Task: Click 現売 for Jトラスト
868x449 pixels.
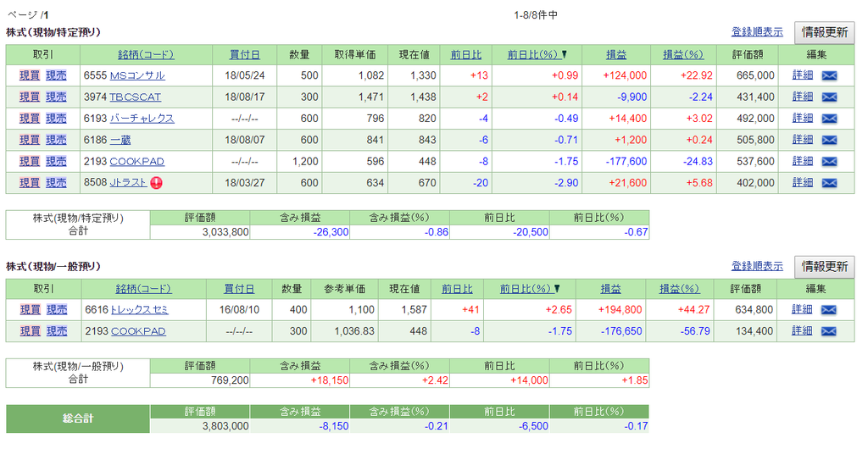Action: pyautogui.click(x=56, y=183)
